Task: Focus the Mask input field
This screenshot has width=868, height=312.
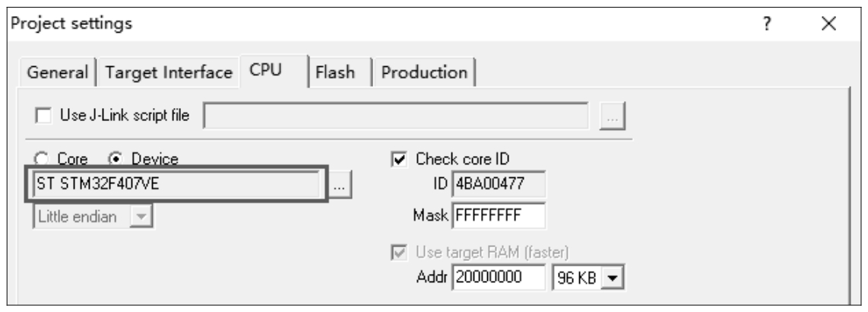Action: coord(499,216)
